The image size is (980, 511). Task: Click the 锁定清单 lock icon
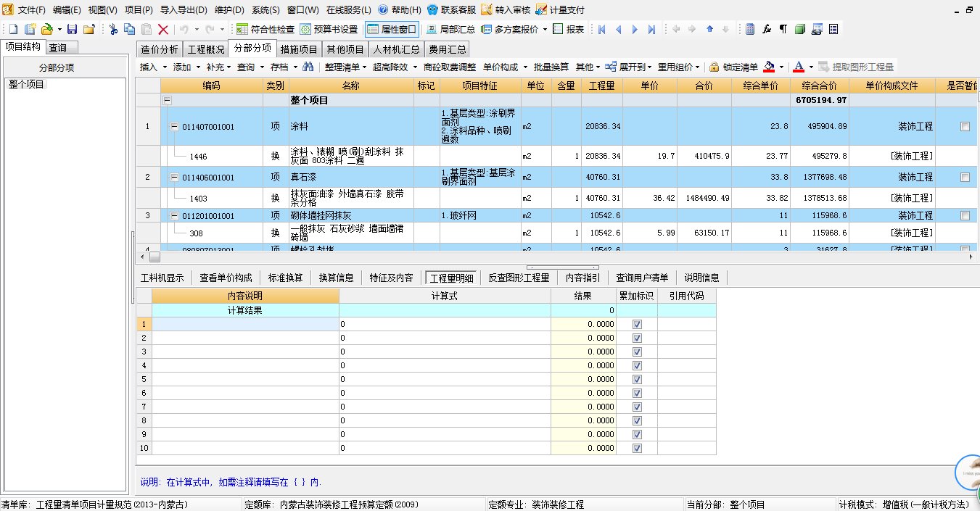715,67
